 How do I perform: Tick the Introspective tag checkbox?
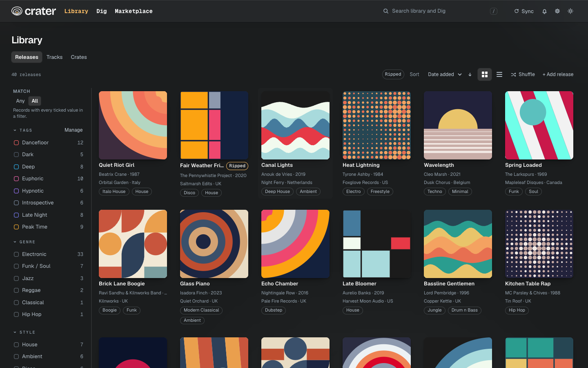click(x=16, y=203)
